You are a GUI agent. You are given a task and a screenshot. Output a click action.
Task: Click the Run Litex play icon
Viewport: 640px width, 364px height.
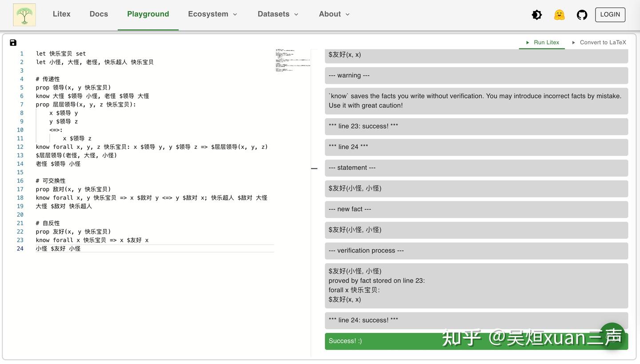(528, 43)
